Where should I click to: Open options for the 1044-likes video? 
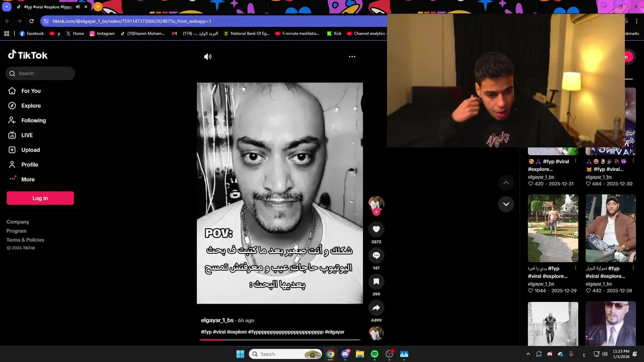(x=575, y=268)
